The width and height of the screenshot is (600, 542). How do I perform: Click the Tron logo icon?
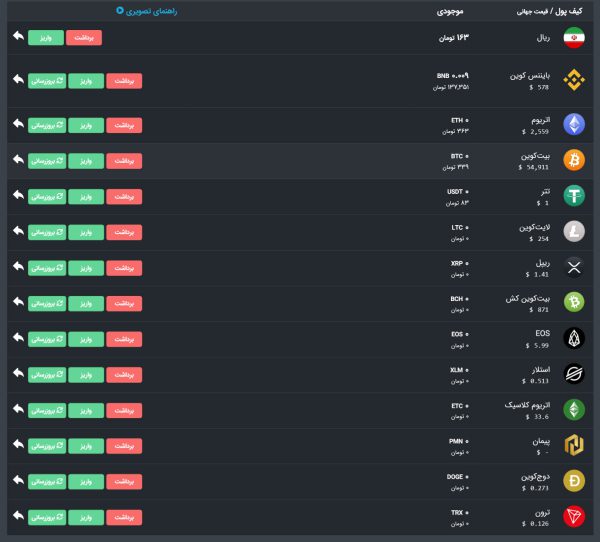pyautogui.click(x=574, y=516)
